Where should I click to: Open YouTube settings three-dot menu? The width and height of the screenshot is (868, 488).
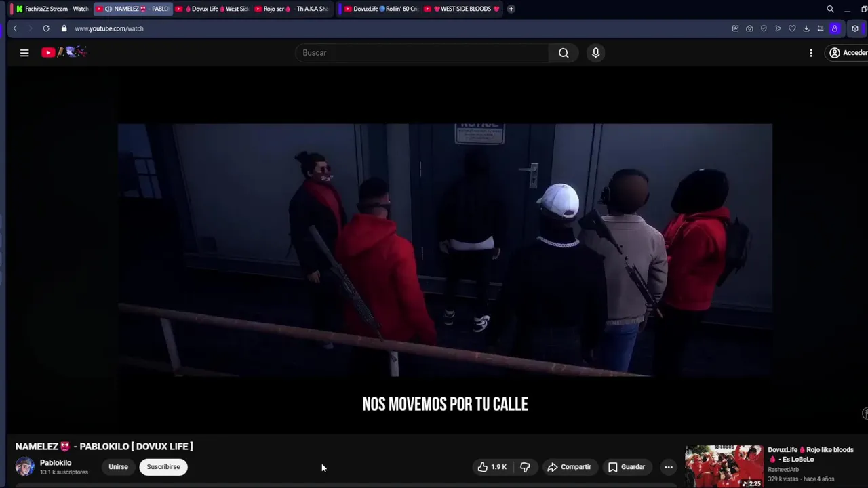[811, 53]
